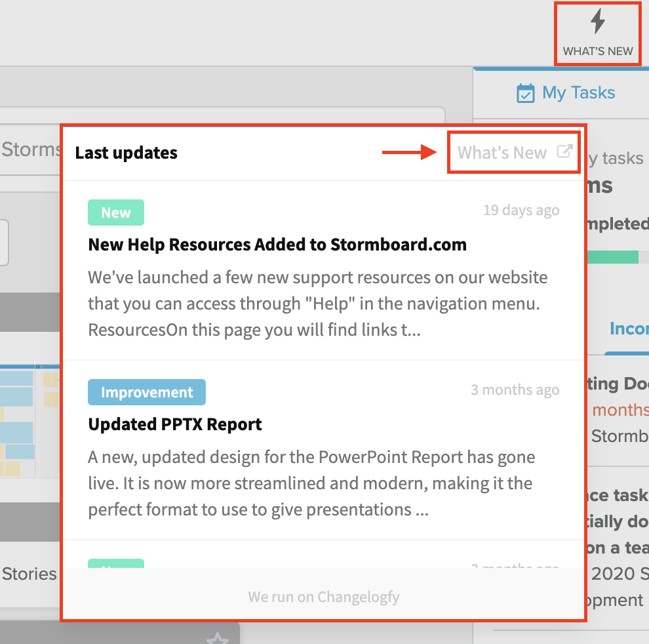Follow the We run on Changelogfy link
The width and height of the screenshot is (649, 644).
[x=323, y=597]
